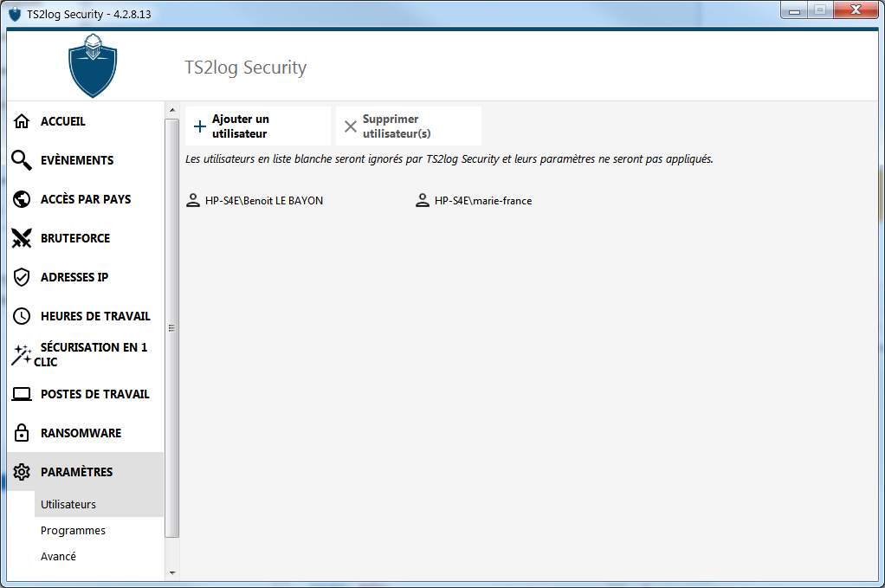Select user HP-S4E\Benoit LE BAYON
Viewport: 885px width, 588px height.
(x=255, y=200)
